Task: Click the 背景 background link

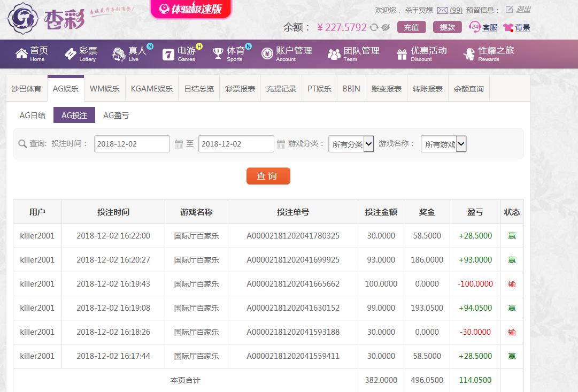Action: pos(522,27)
